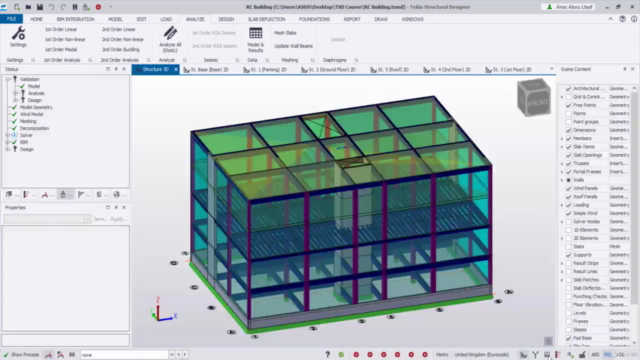Screen dimensions: 640x360
Task: Switch to the DESIGN ribbon tab
Action: (x=226, y=19)
